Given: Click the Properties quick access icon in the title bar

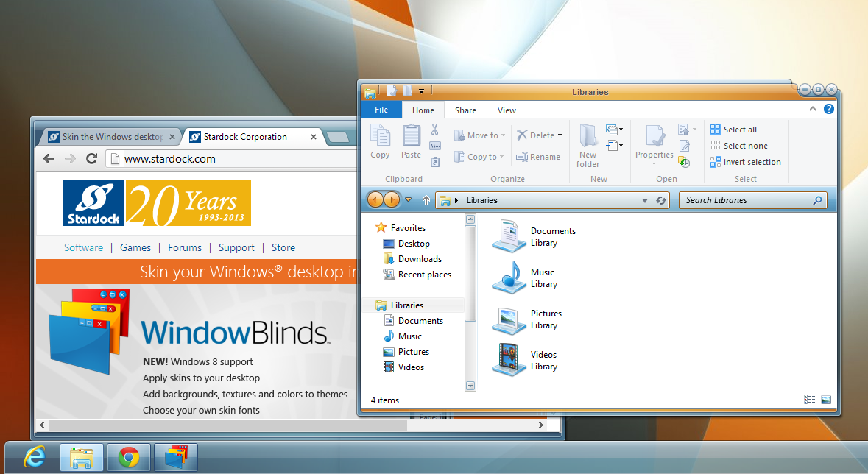Looking at the screenshot, I should click(392, 91).
